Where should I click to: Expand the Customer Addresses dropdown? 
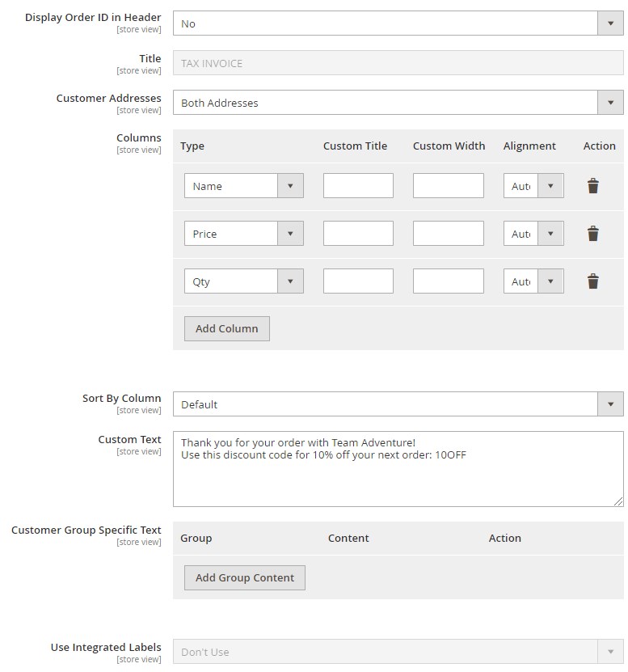click(x=398, y=103)
